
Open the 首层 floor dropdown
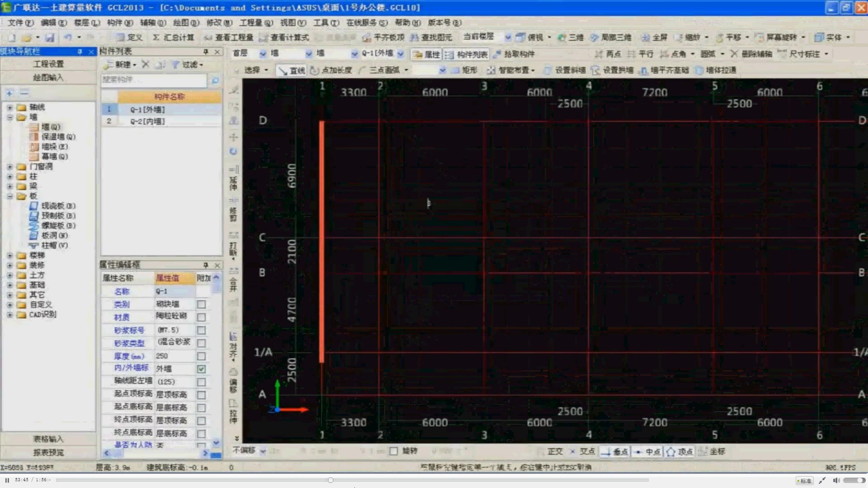[x=263, y=54]
